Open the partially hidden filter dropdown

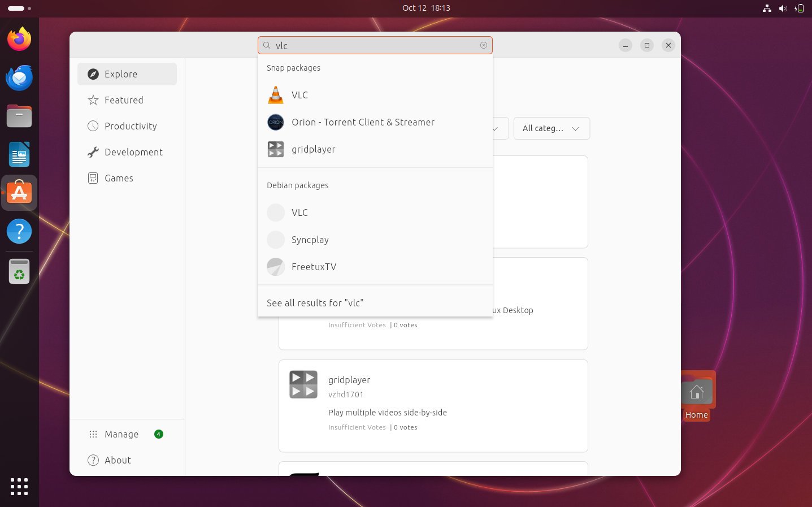tap(501, 128)
